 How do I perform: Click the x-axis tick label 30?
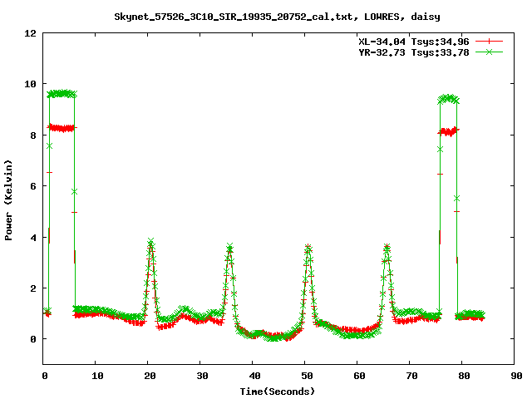[202, 376]
